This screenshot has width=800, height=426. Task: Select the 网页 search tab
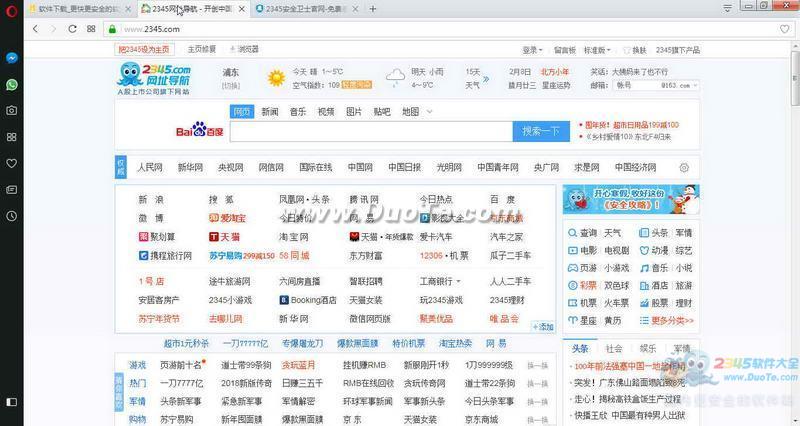tap(242, 112)
